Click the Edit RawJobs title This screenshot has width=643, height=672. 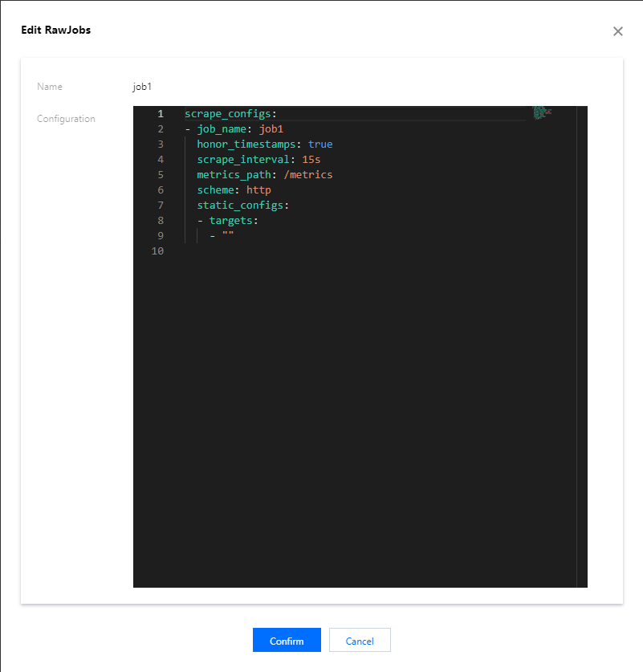[x=55, y=30]
